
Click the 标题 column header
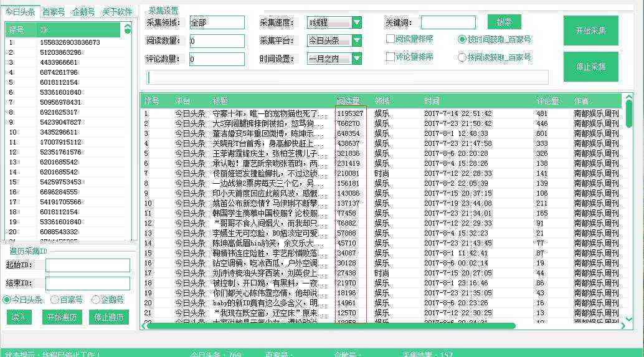[x=220, y=101]
